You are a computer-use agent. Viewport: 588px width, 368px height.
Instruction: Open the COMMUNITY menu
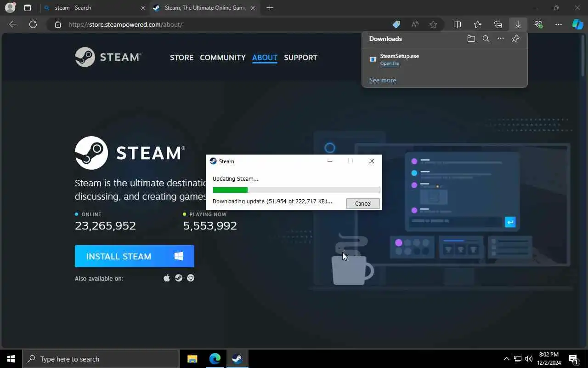point(223,57)
